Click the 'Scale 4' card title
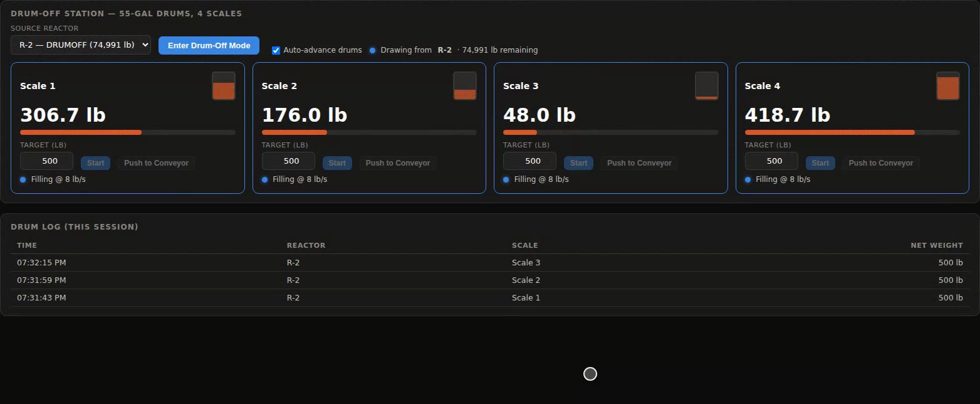Image resolution: width=980 pixels, height=404 pixels. coord(763,86)
